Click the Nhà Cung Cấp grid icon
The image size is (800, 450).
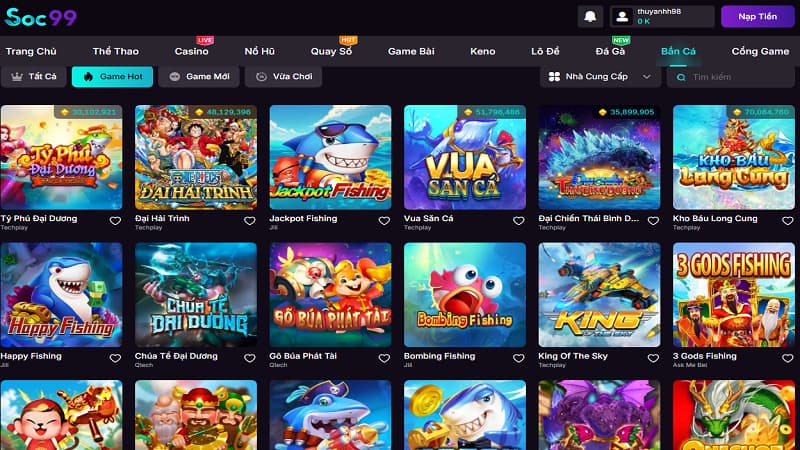pyautogui.click(x=554, y=77)
